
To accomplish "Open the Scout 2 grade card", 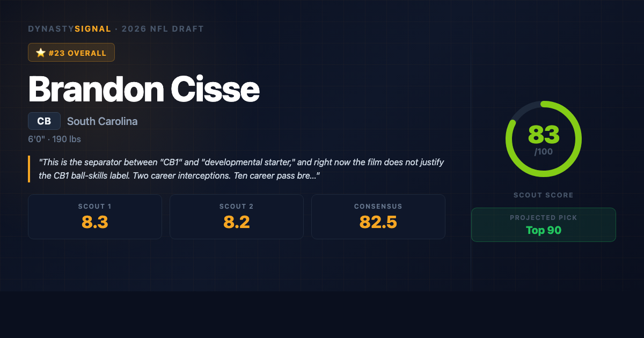I will click(237, 216).
